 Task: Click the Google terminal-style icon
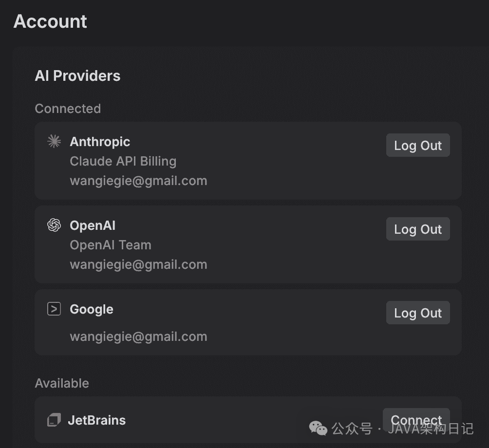[54, 309]
